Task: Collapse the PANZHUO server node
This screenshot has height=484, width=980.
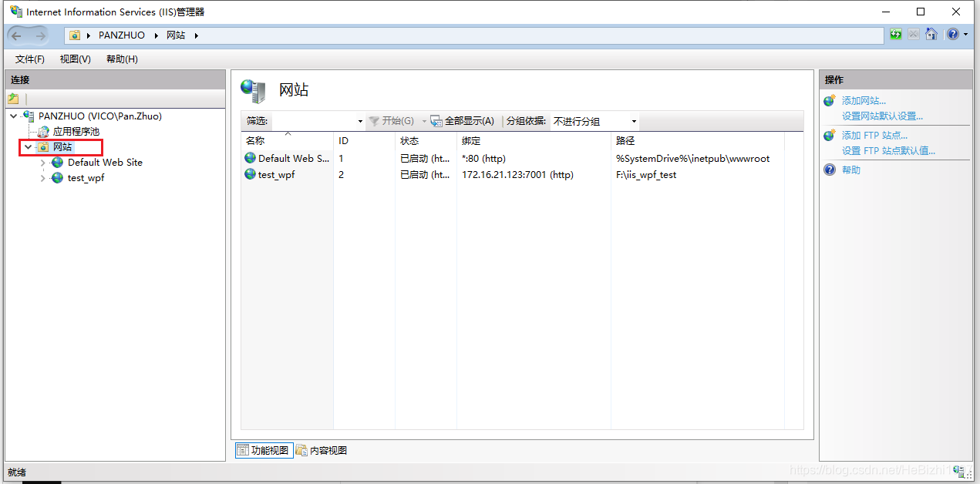Action: (14, 116)
